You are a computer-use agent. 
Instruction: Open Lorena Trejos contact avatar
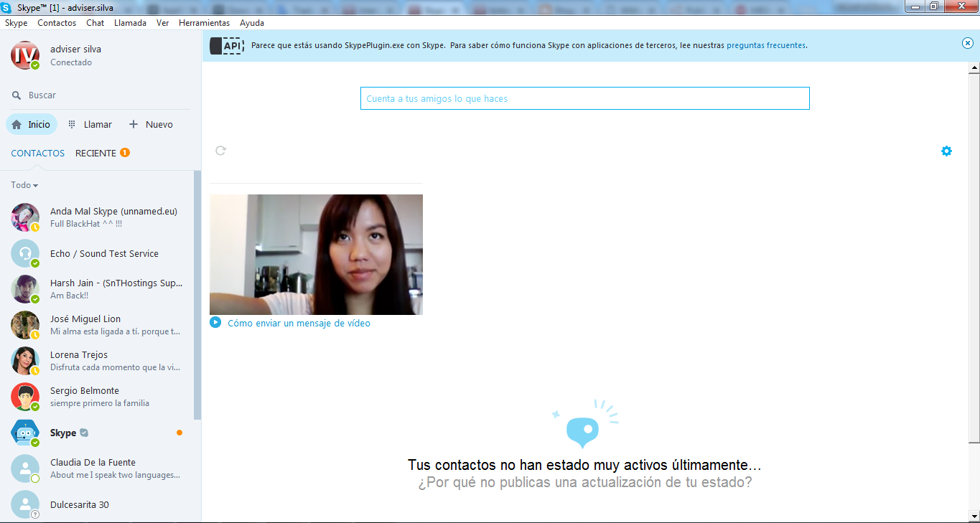[25, 361]
